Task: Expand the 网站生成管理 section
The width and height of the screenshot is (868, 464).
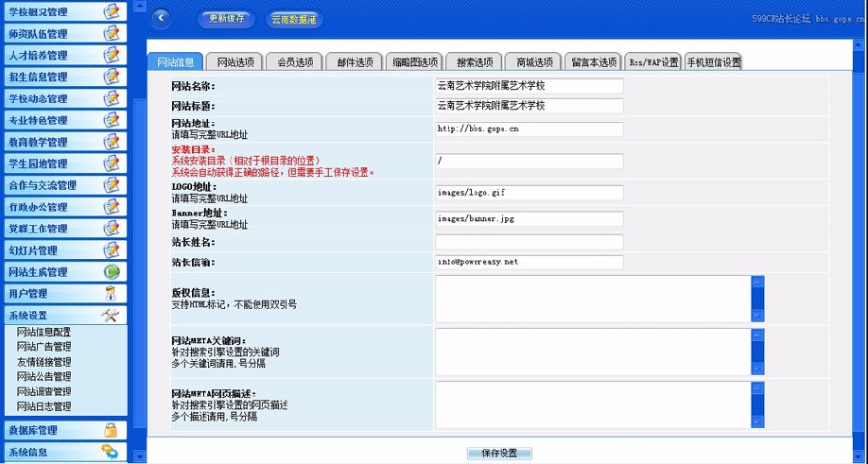Action: [66, 272]
